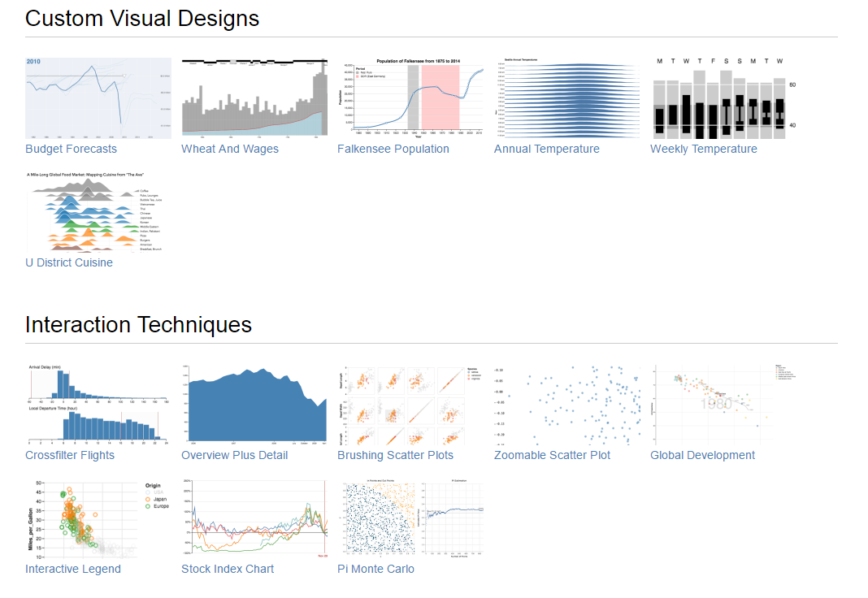This screenshot has width=868, height=598.
Task: Click the Crossfilter Flights link
Action: pos(70,455)
